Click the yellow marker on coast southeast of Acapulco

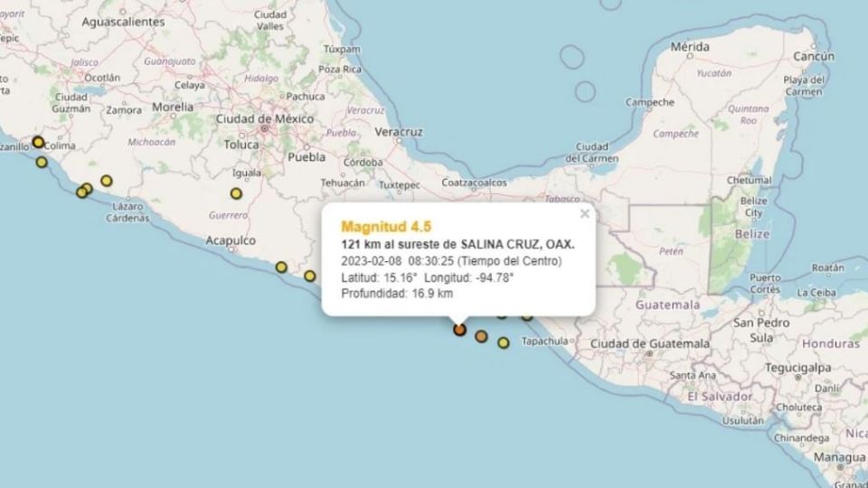click(x=281, y=267)
